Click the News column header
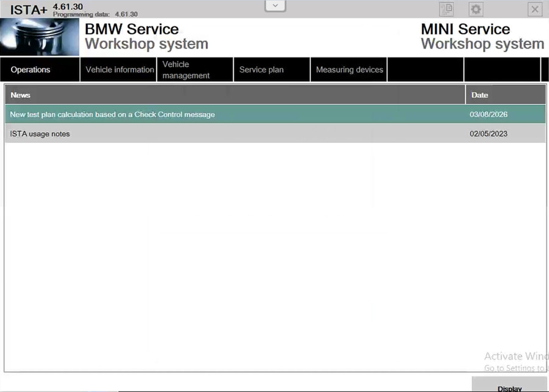 click(x=235, y=95)
